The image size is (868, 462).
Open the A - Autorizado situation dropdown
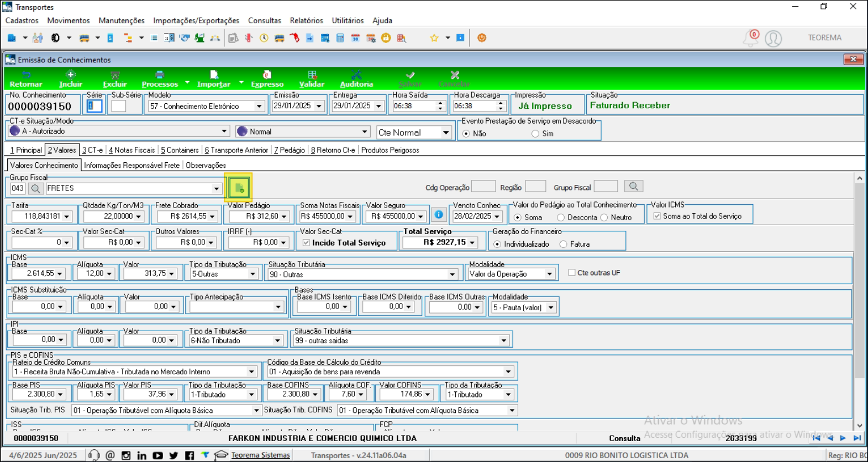[x=224, y=131]
